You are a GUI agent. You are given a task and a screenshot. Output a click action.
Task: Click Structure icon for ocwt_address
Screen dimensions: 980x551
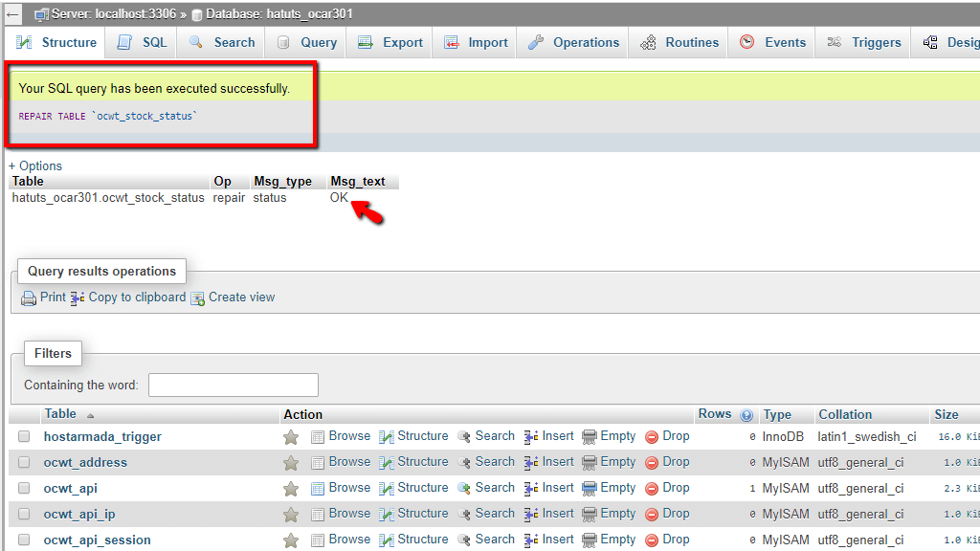click(x=387, y=463)
